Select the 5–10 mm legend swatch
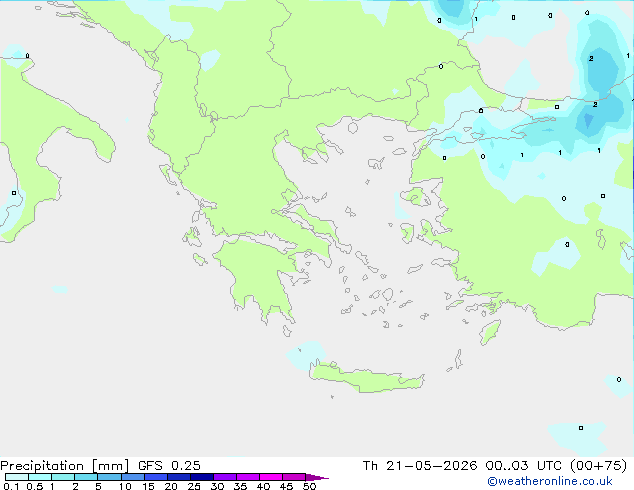634x490 pixels. click(109, 477)
